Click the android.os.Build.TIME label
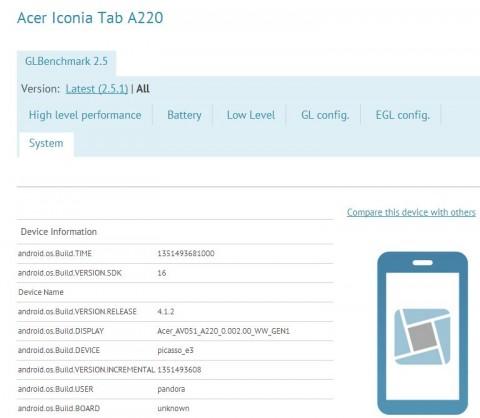The width and height of the screenshot is (480, 418). (55, 254)
